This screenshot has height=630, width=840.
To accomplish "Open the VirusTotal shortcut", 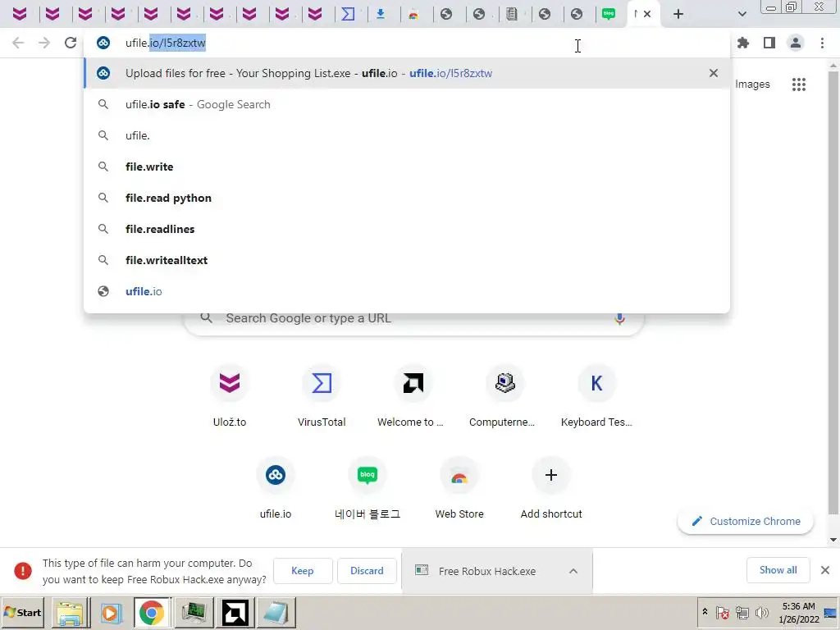I will (322, 396).
